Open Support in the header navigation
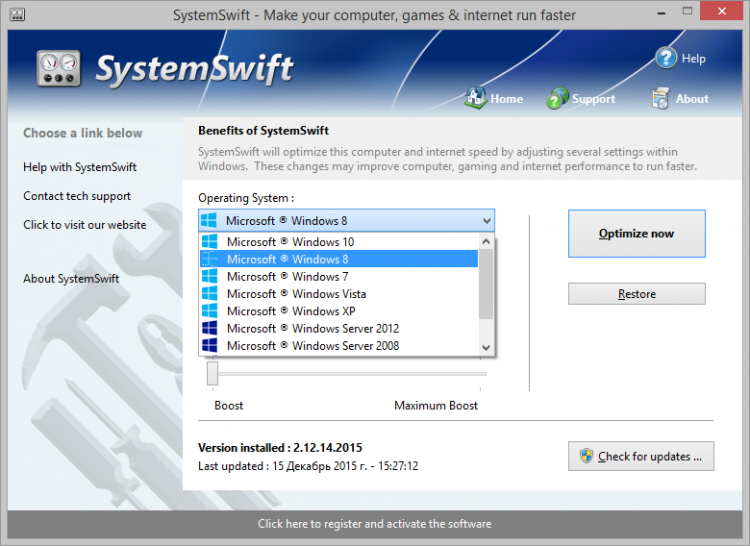Viewport: 750px width, 546px height. click(594, 99)
